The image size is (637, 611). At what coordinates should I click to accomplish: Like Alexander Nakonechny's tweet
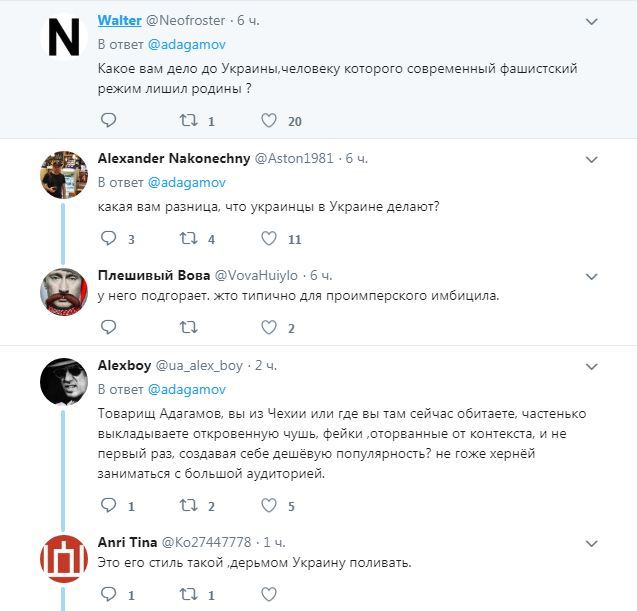(268, 239)
